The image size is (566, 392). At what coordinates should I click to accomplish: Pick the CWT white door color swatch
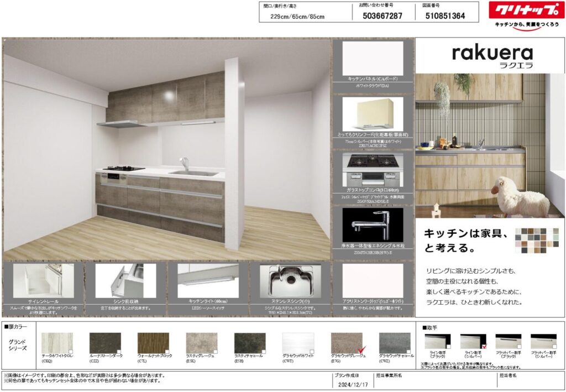pos(298,343)
